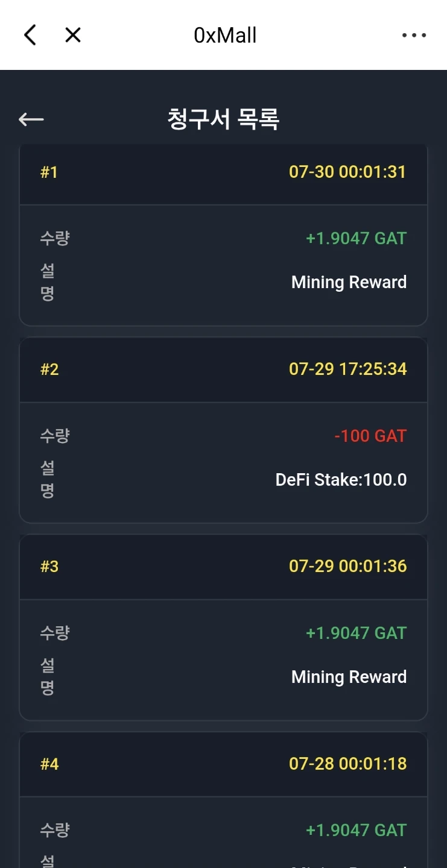
Task: Click the 07-28 00:01:18 timestamp
Action: (x=347, y=764)
